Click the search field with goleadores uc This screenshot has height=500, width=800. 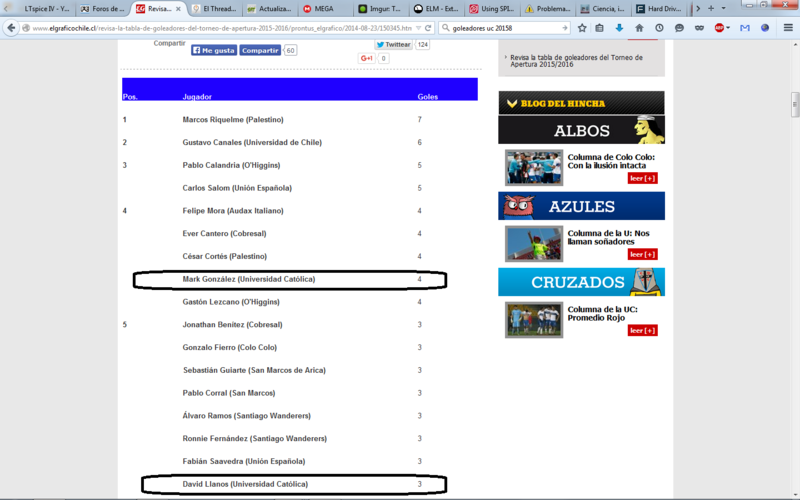pyautogui.click(x=505, y=28)
